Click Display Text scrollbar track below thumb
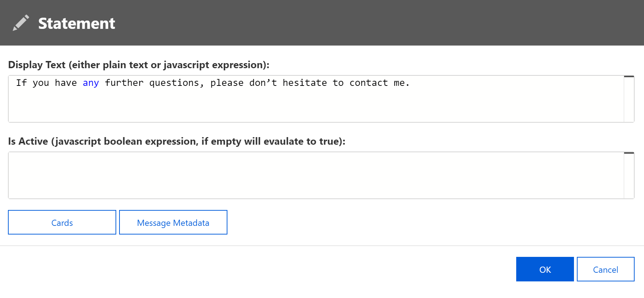 629,101
